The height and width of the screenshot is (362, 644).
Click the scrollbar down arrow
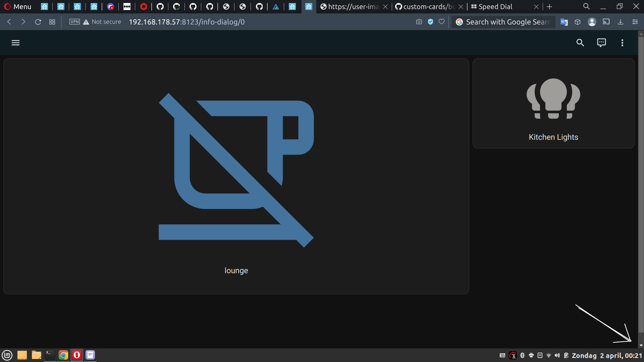coord(641,345)
